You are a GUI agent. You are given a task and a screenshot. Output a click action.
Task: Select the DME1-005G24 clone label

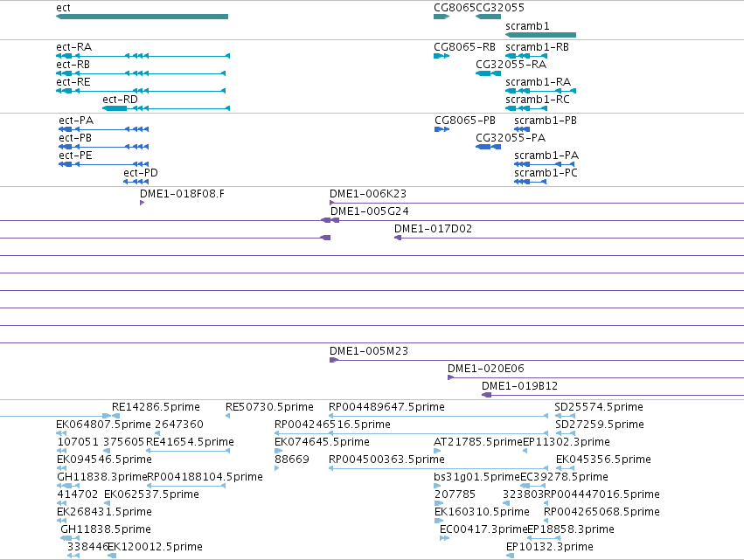[x=370, y=211]
